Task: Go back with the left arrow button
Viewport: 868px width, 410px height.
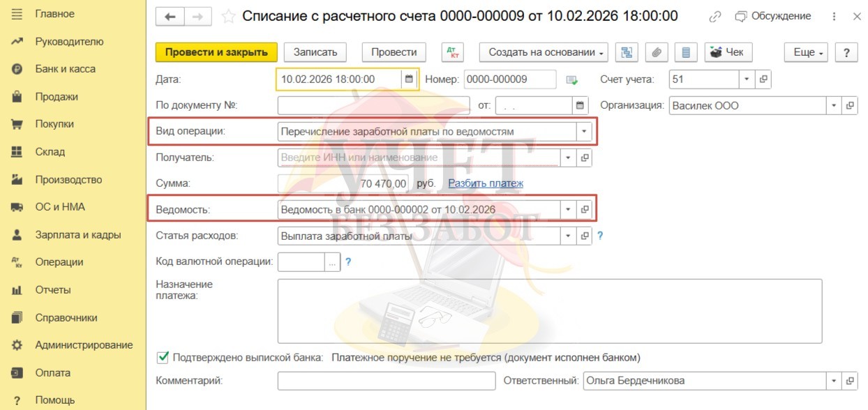Action: click(x=170, y=17)
